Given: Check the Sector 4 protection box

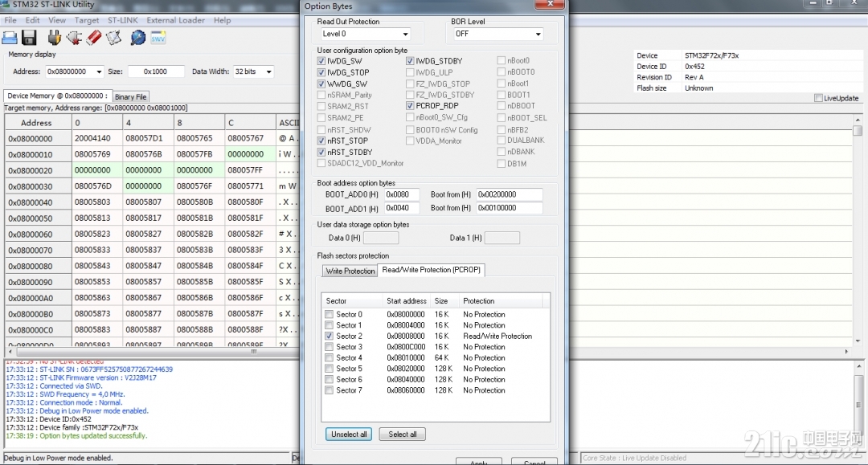Looking at the screenshot, I should pos(330,357).
